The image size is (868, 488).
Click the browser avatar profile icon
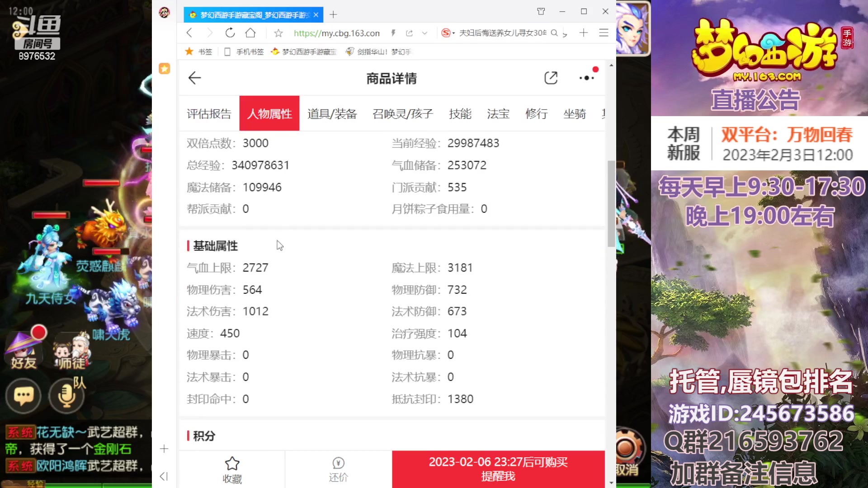tap(164, 12)
